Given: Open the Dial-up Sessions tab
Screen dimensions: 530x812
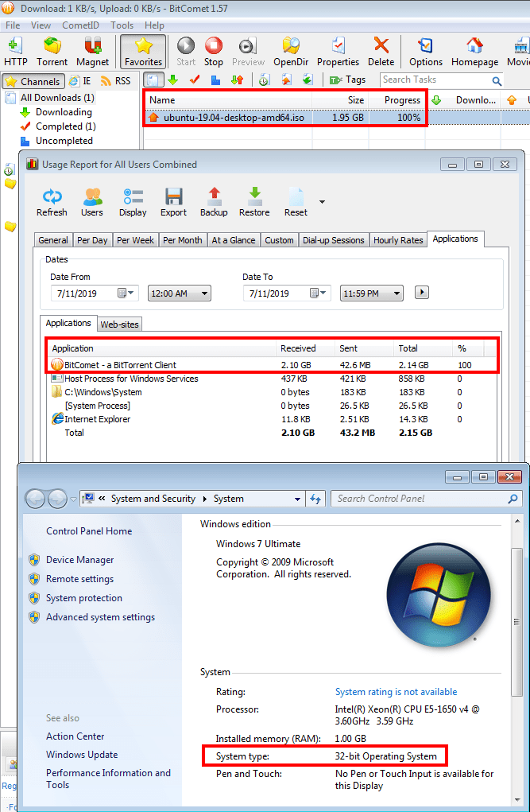Looking at the screenshot, I should pos(333,240).
